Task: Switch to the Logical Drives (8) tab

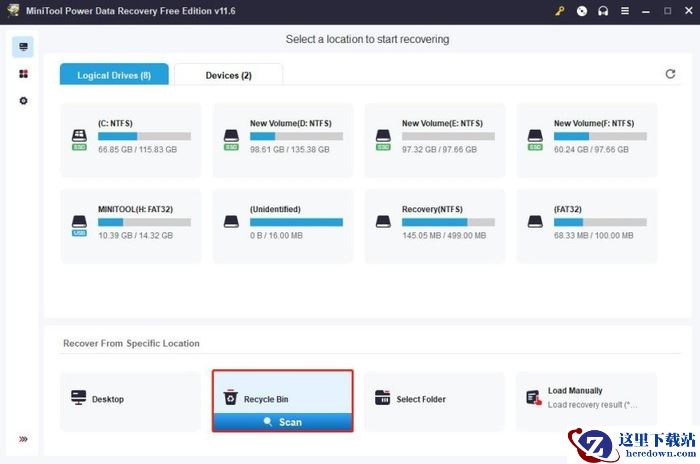Action: (x=114, y=75)
